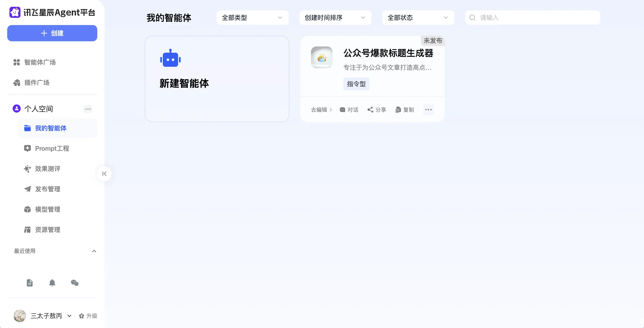This screenshot has width=644, height=328.
Task: Open the agent plaza menu item
Action: (40, 62)
